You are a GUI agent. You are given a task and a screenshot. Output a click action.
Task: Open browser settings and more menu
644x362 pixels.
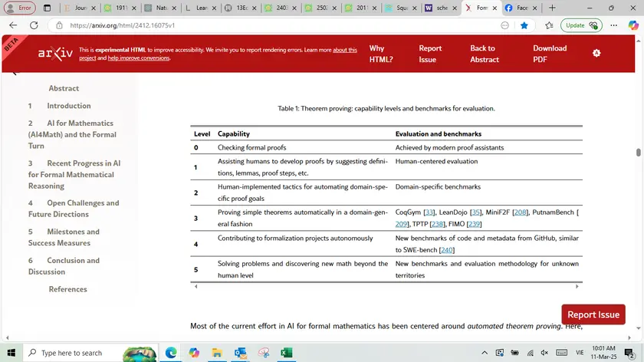click(x=613, y=25)
